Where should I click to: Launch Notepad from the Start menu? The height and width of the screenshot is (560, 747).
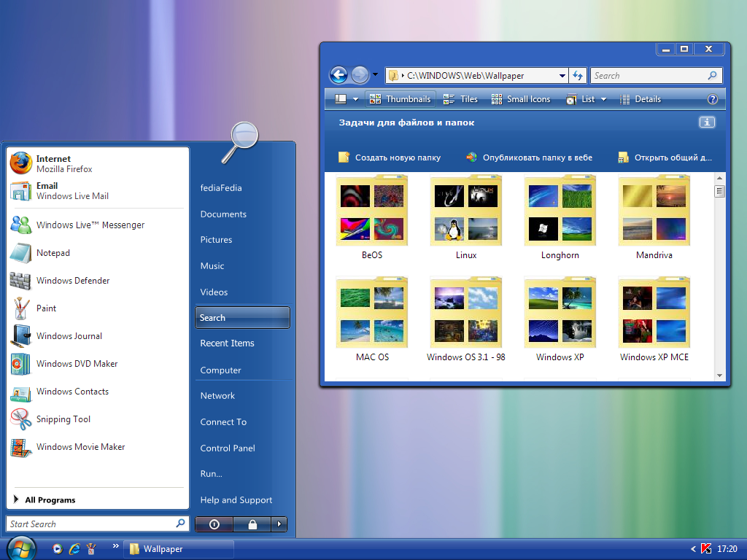[x=98, y=253]
